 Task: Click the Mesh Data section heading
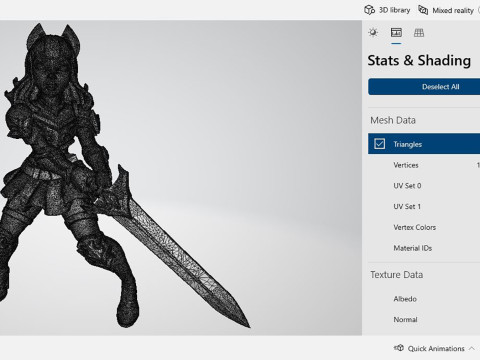tap(393, 120)
